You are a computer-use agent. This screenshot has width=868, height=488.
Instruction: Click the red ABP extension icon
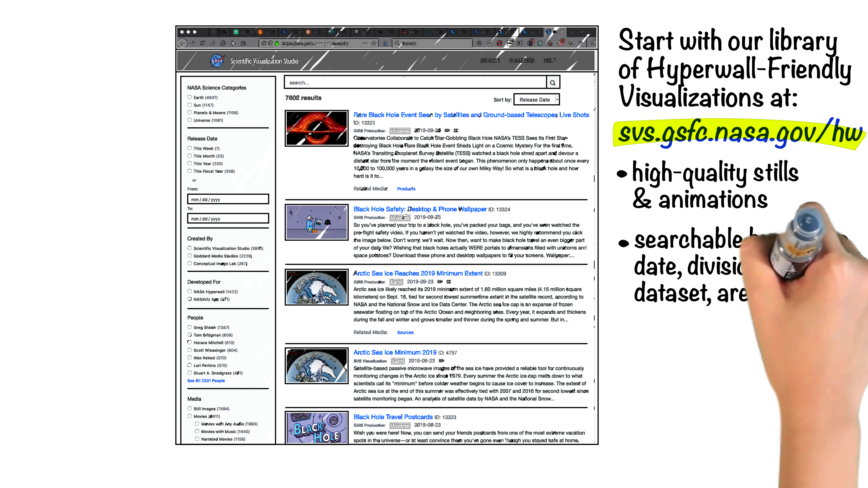coord(499,43)
